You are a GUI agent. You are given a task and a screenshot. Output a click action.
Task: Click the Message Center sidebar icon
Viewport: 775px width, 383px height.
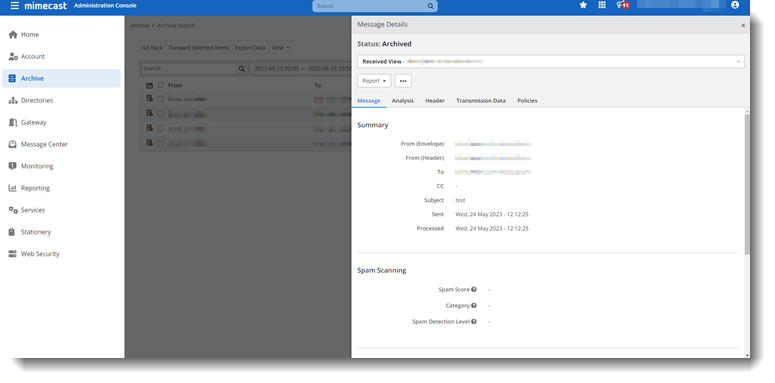[12, 144]
